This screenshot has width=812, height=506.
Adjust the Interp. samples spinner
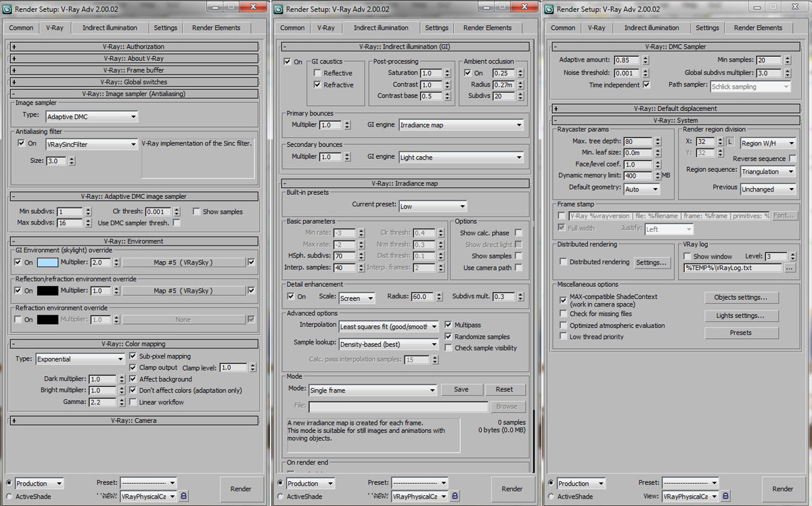tap(360, 268)
